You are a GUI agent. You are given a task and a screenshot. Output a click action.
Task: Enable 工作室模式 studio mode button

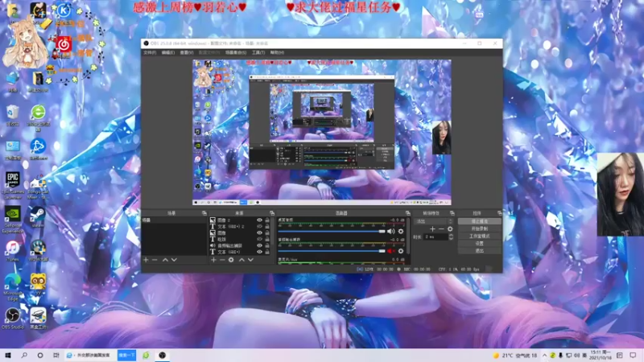click(x=479, y=236)
